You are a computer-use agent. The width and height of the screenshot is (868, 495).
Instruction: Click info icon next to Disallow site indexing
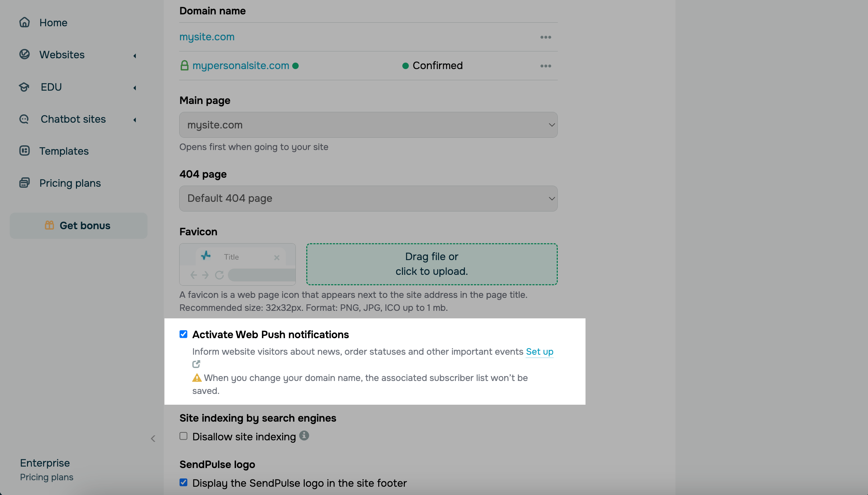[x=304, y=436]
